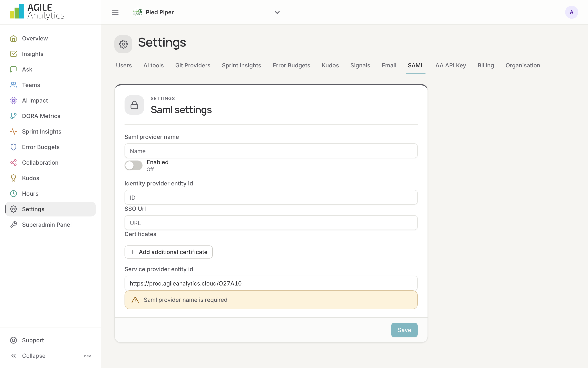Screen dimensions: 588x368
Task: Open Sprint Insights settings tab
Action: tap(241, 66)
